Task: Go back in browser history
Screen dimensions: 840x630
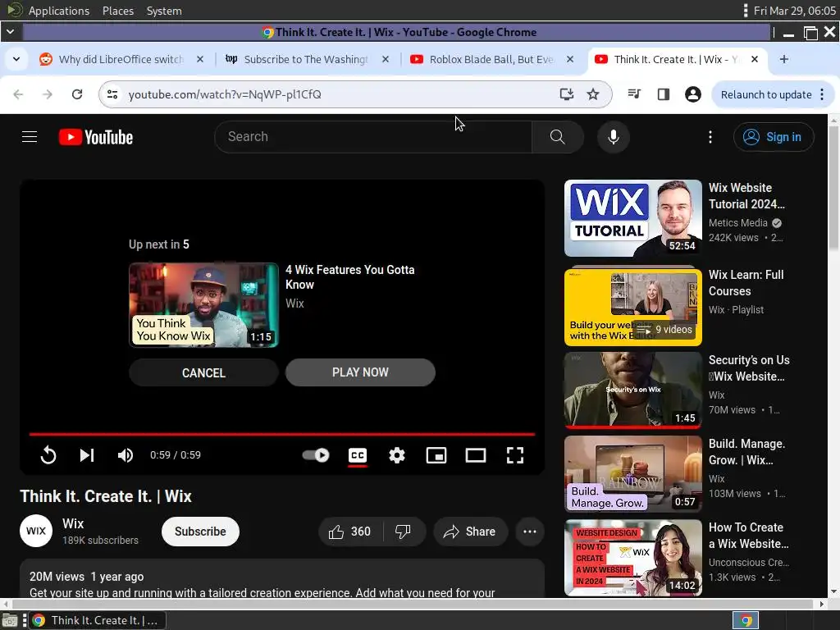Action: point(18,94)
